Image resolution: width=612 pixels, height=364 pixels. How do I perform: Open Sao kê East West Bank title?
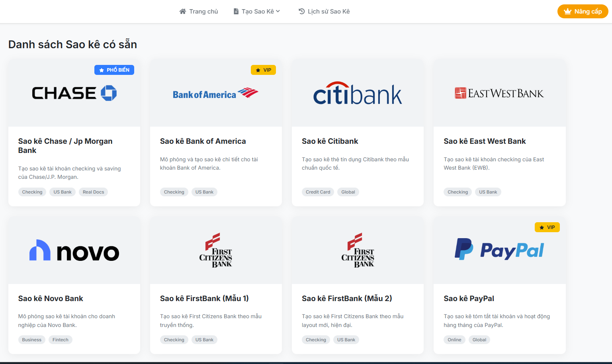pyautogui.click(x=485, y=141)
